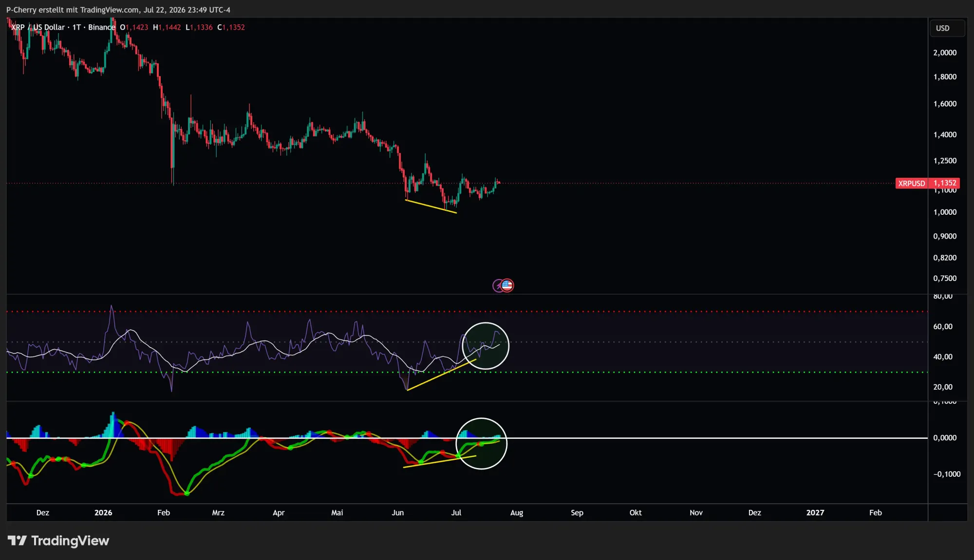Open the purple lightning news event icon

[497, 286]
